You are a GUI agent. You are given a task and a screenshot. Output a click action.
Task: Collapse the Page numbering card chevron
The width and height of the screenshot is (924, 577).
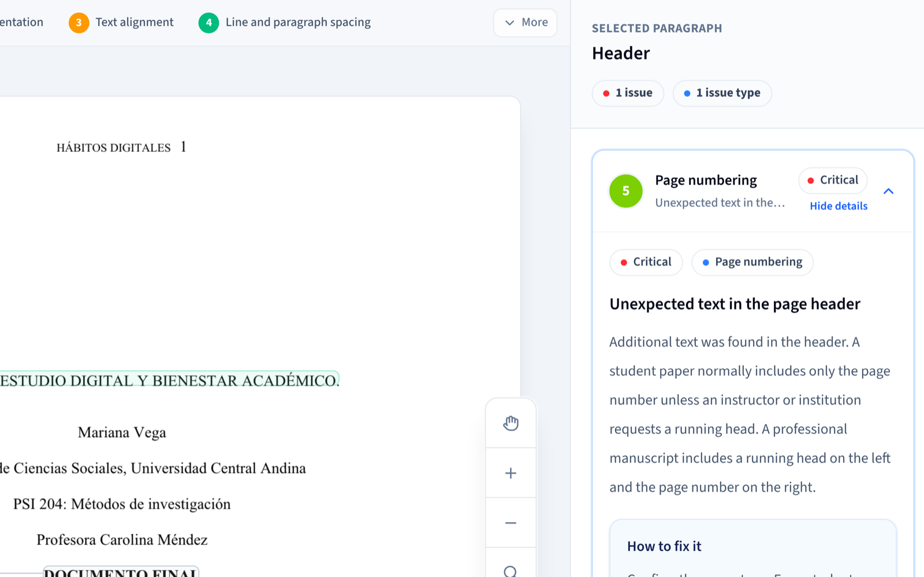(x=888, y=191)
